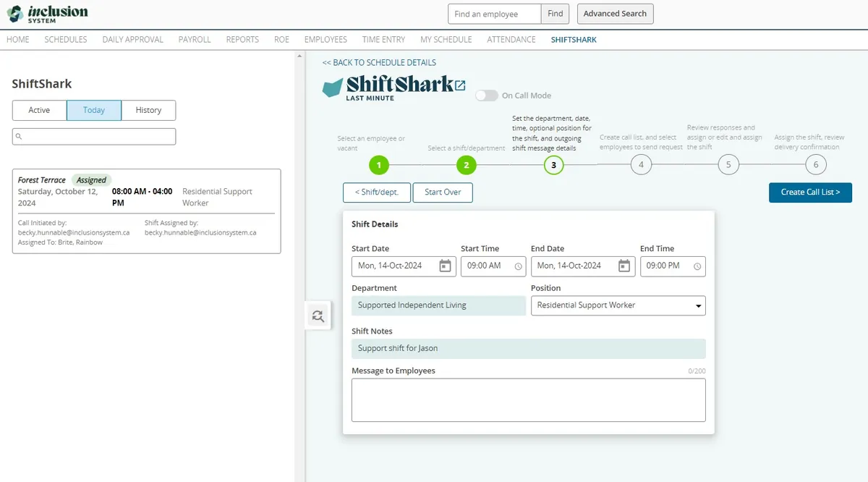Click the ShiftShark shark fin logo
Viewport: 868px width, 482px height.
[x=332, y=88]
